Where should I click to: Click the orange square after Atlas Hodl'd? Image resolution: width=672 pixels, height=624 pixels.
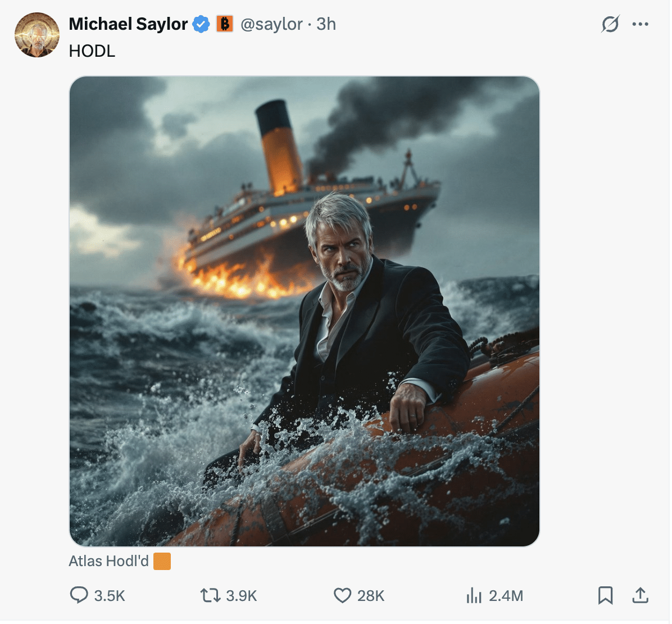(162, 561)
